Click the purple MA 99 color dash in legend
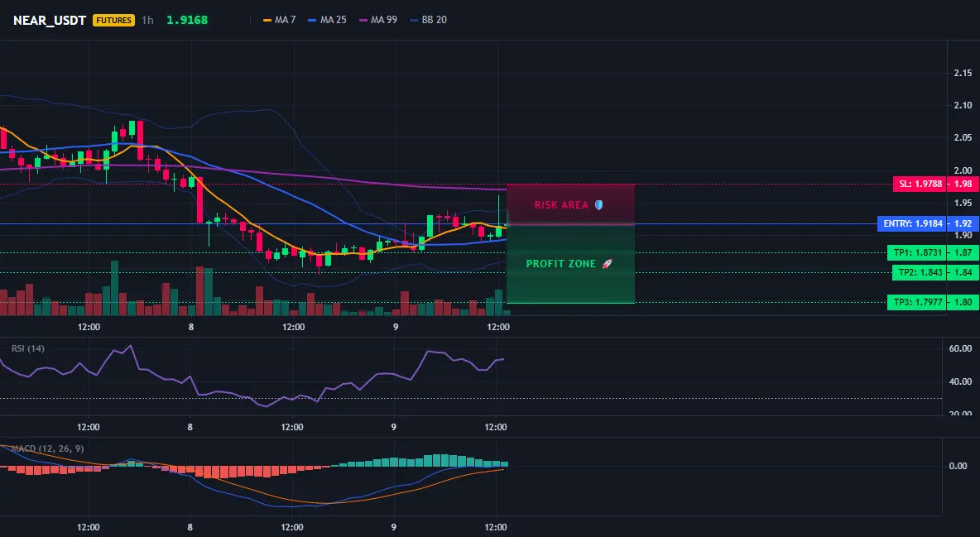Viewport: 980px width, 537px height. [x=363, y=20]
